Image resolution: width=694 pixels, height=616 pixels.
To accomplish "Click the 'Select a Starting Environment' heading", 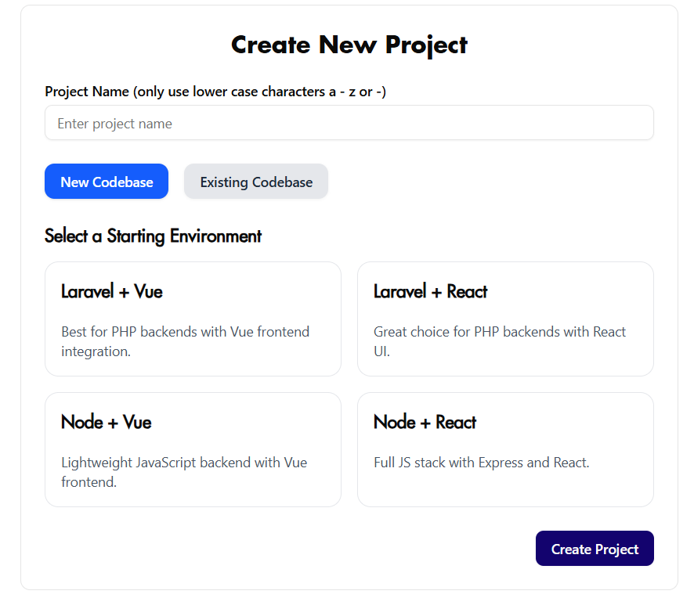I will point(154,236).
